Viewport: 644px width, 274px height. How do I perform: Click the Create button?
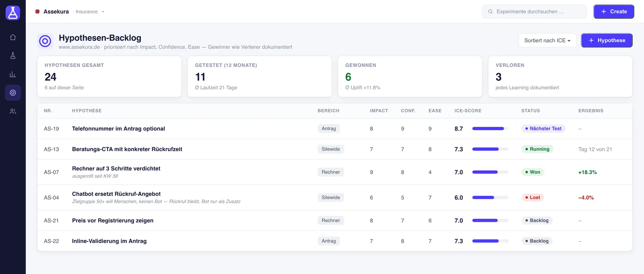(x=614, y=12)
